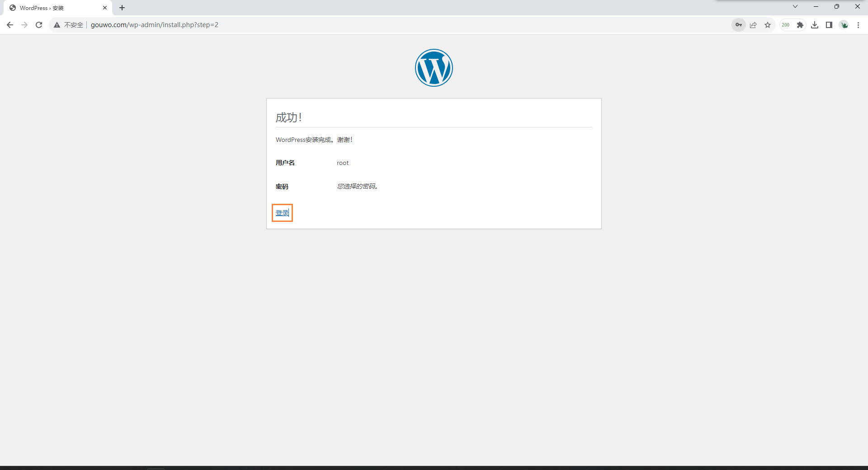Close the browser window
This screenshot has width=868, height=470.
tap(858, 6)
